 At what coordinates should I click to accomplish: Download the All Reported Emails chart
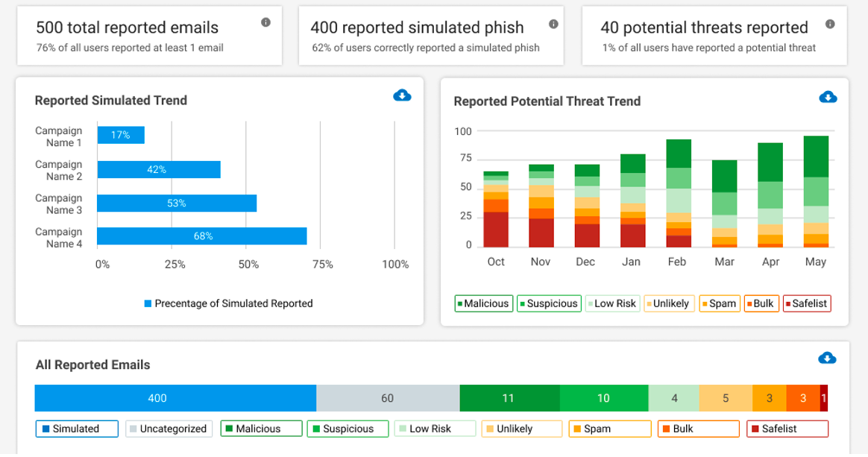[827, 358]
